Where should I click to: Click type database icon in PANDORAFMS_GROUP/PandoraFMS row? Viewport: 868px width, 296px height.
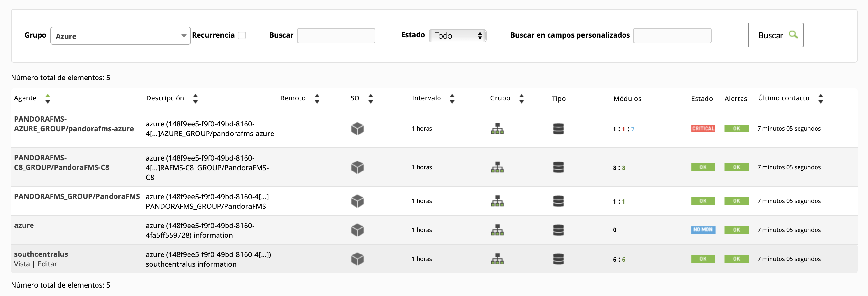(x=558, y=201)
